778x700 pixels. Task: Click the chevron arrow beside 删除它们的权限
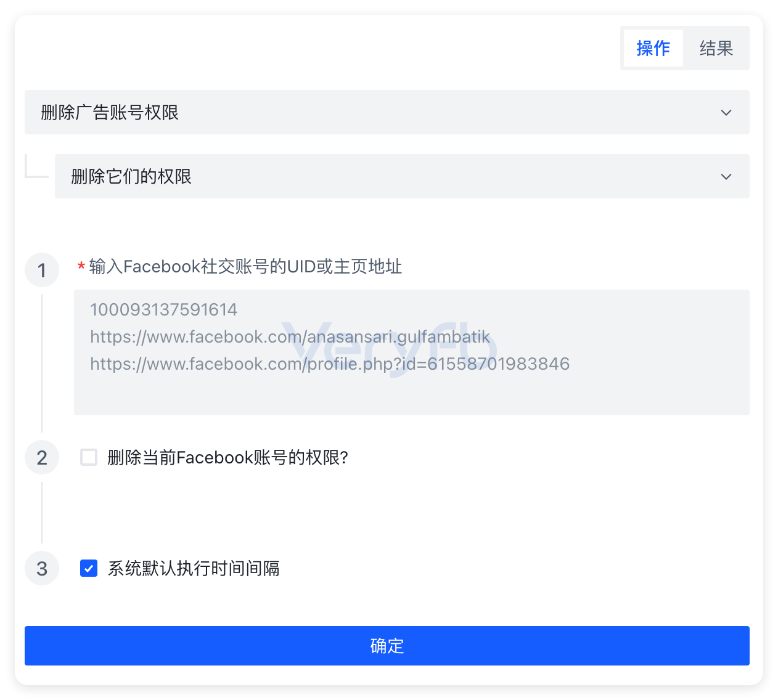click(x=726, y=177)
